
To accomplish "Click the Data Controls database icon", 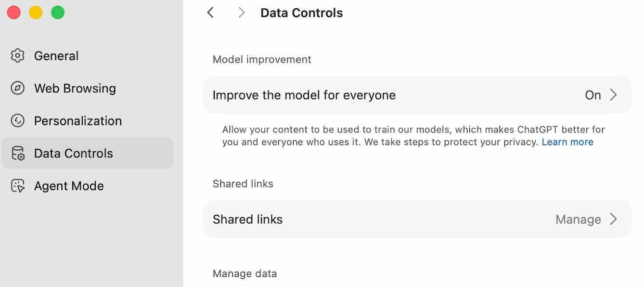I will click(x=18, y=154).
